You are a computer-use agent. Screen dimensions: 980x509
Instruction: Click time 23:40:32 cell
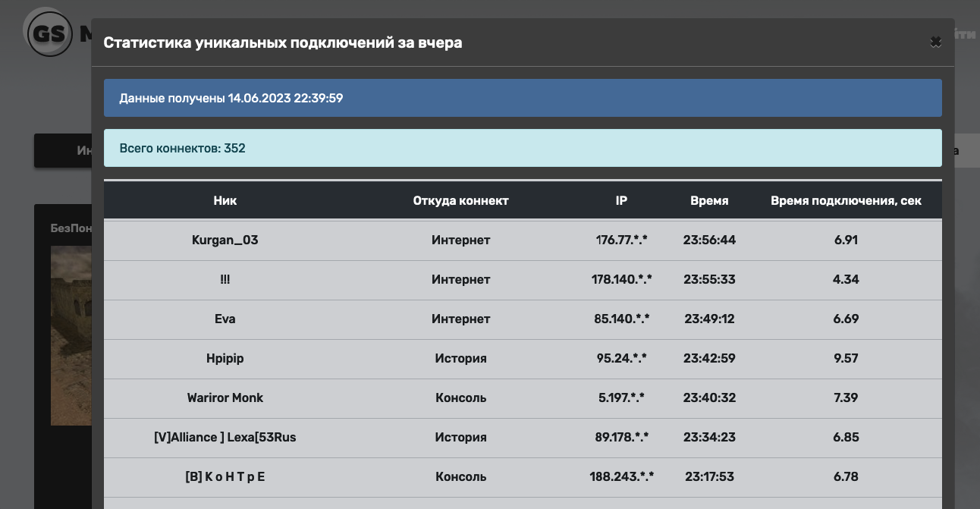pos(709,397)
